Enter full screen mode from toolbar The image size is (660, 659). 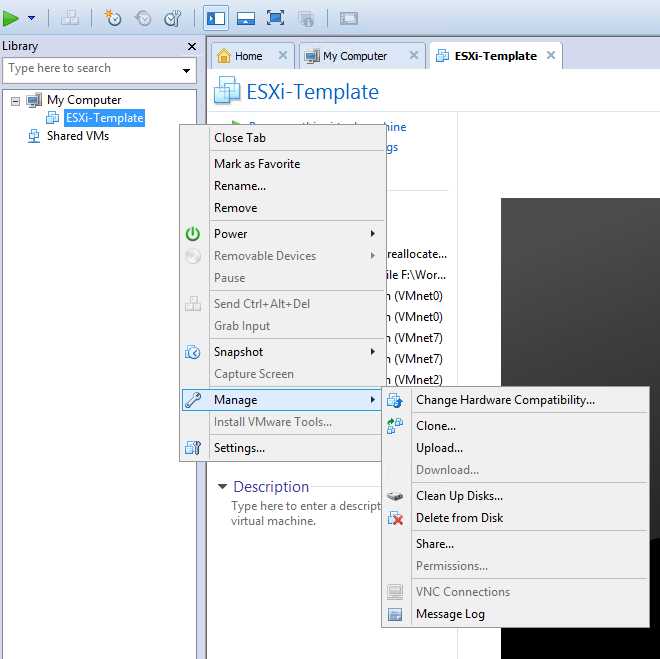(x=276, y=18)
